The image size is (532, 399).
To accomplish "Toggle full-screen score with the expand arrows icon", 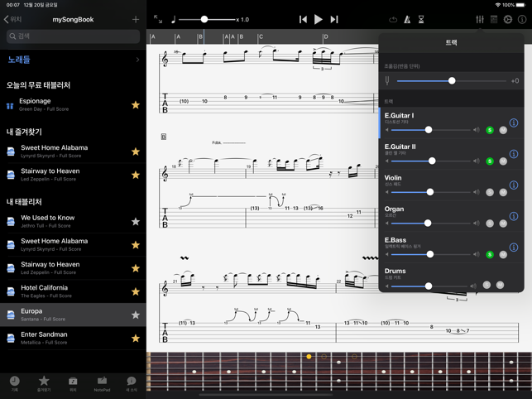I will [x=158, y=19].
